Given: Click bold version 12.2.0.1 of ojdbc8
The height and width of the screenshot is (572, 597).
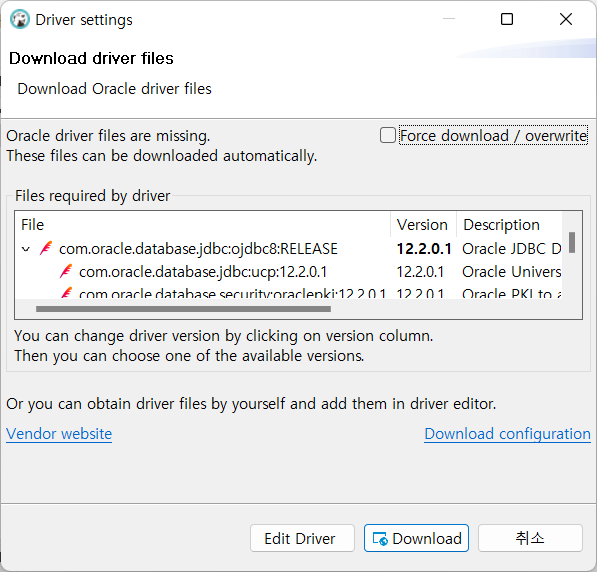Looking at the screenshot, I should [x=424, y=249].
